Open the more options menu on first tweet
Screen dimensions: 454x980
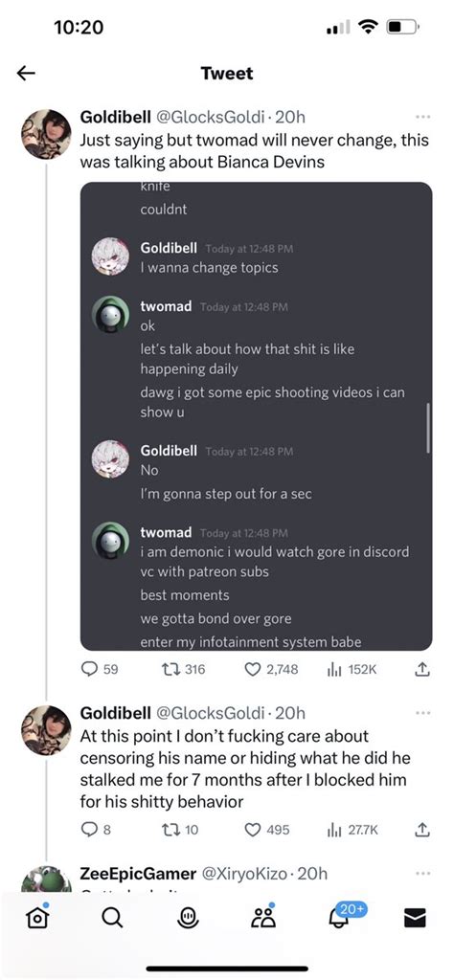(x=422, y=117)
